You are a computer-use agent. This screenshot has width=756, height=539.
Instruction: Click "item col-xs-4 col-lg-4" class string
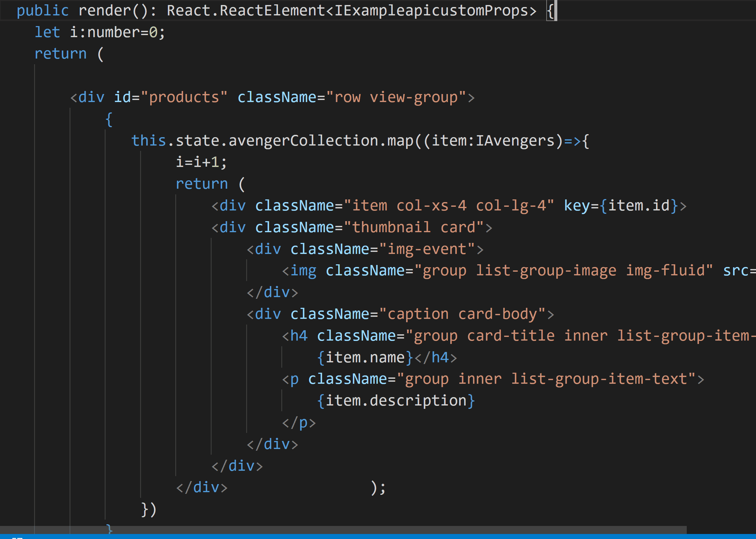(449, 205)
